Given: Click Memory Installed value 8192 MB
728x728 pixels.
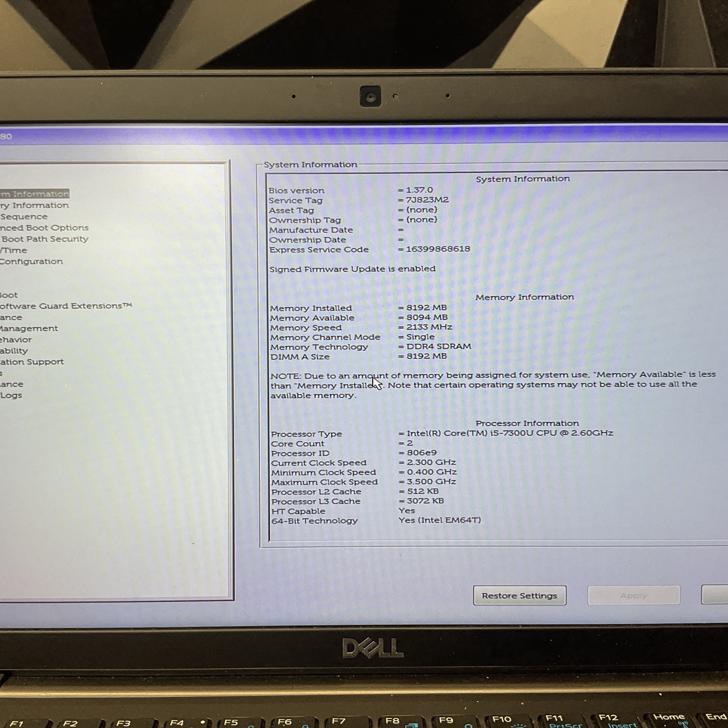Looking at the screenshot, I should [426, 308].
